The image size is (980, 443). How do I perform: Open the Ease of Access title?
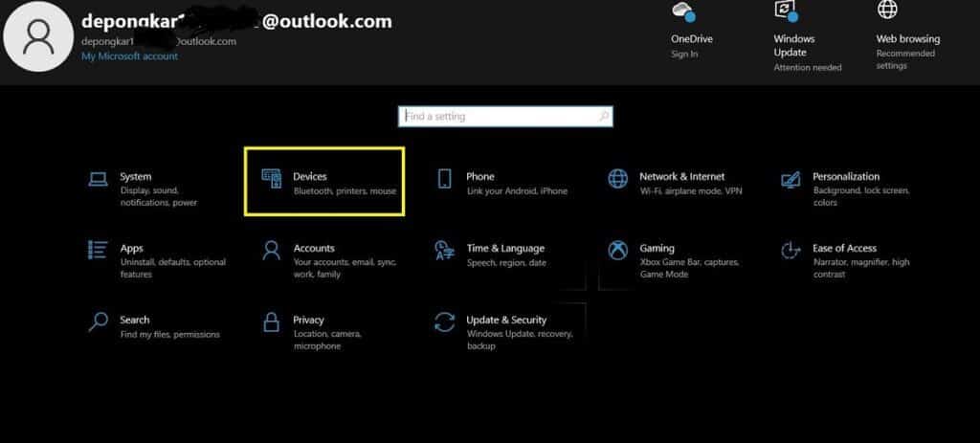(x=844, y=248)
